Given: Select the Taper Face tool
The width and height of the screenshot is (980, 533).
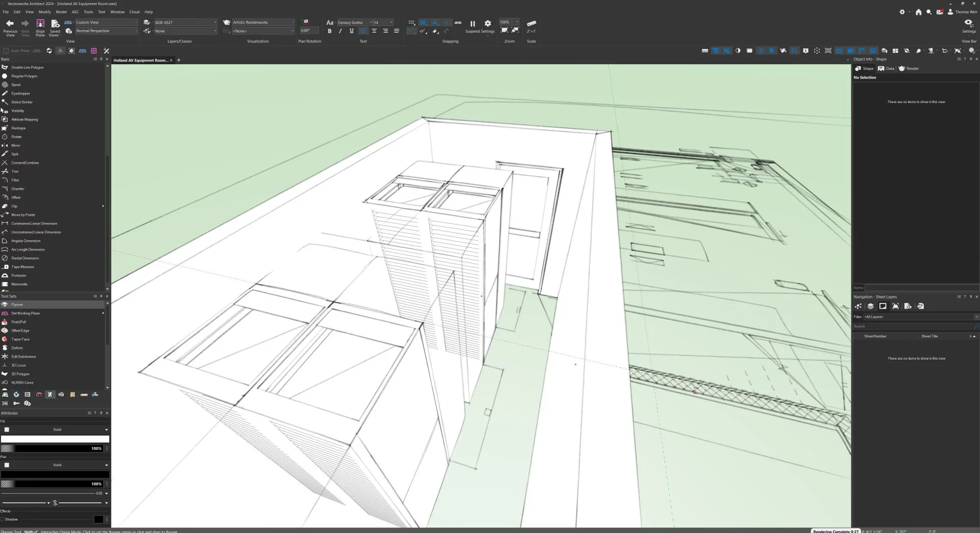Looking at the screenshot, I should click(x=20, y=339).
